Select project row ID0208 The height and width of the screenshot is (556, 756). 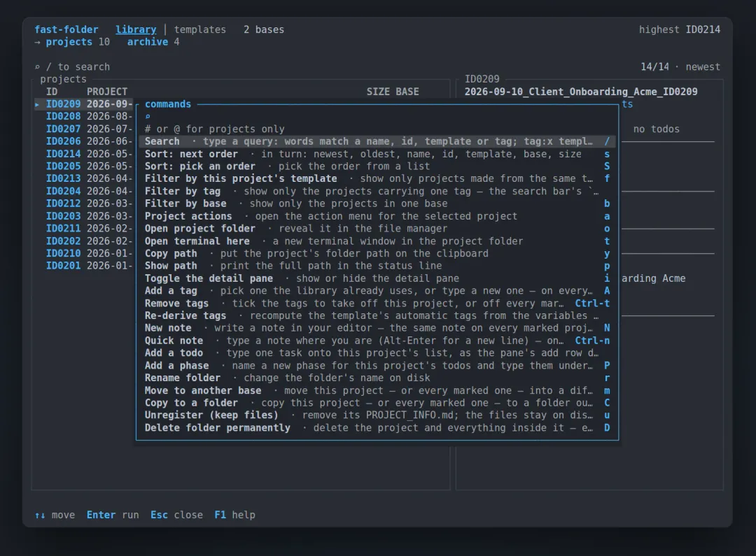84,117
